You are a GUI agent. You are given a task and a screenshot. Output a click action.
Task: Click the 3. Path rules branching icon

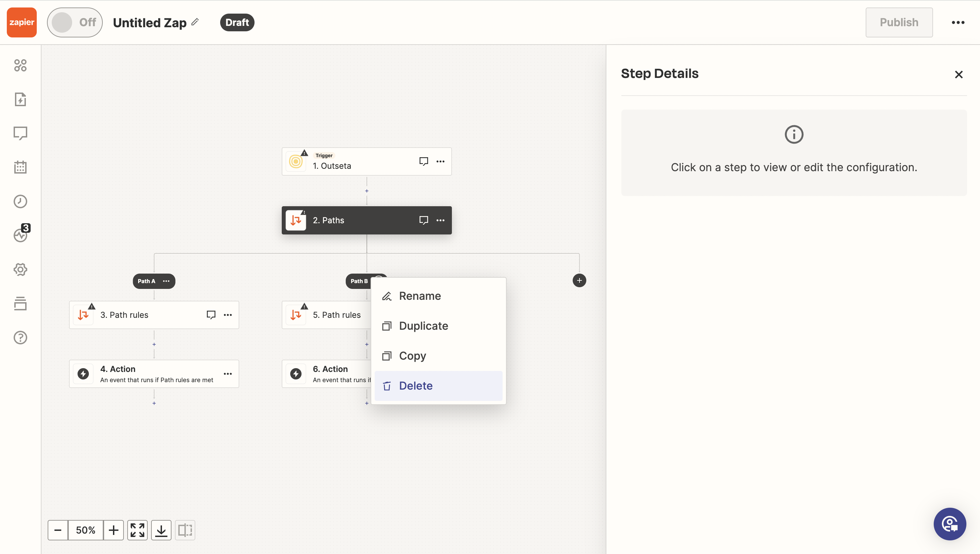point(83,315)
